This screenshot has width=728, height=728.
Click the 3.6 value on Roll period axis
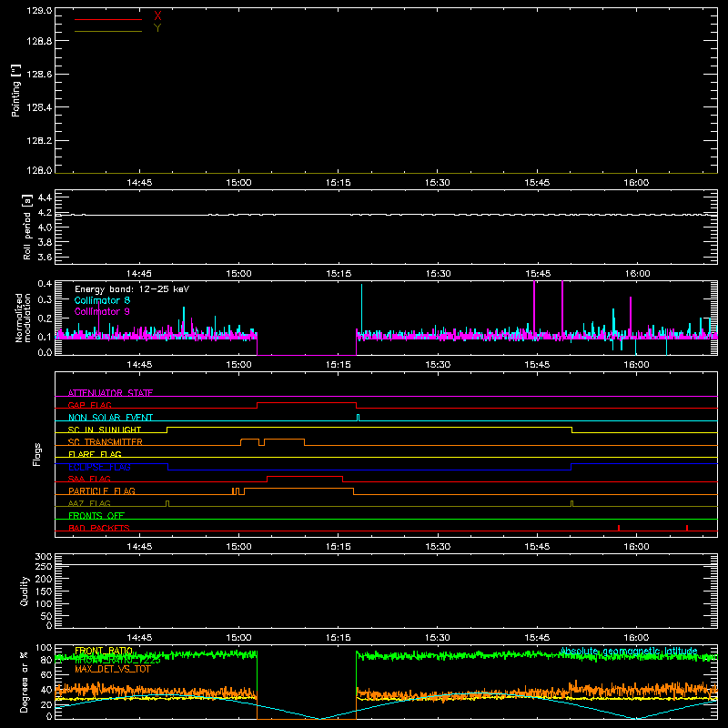45,257
